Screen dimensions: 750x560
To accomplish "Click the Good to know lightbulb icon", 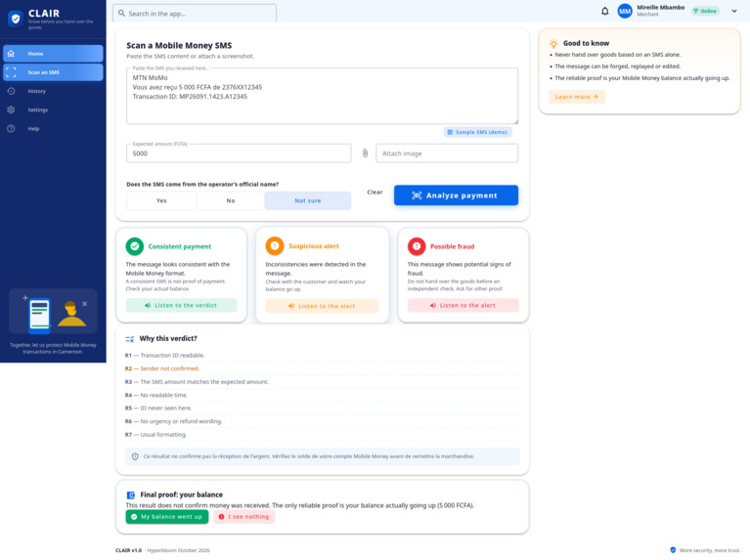I will [553, 44].
